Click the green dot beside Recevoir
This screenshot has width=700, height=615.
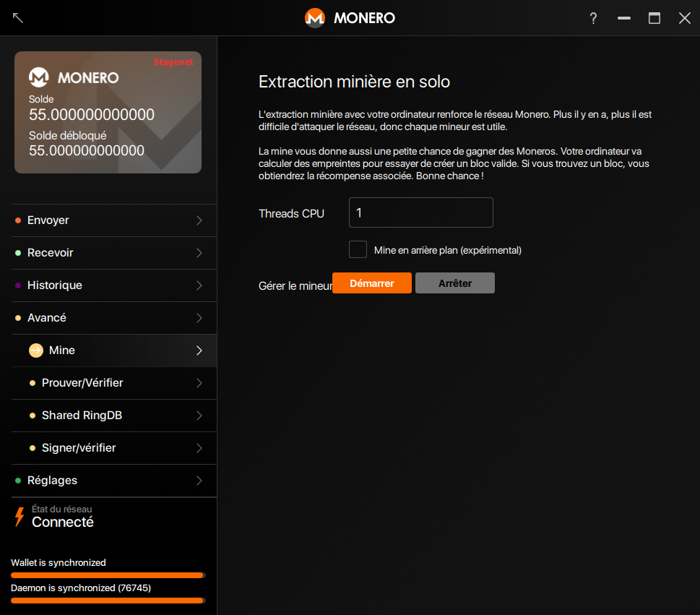coord(18,253)
